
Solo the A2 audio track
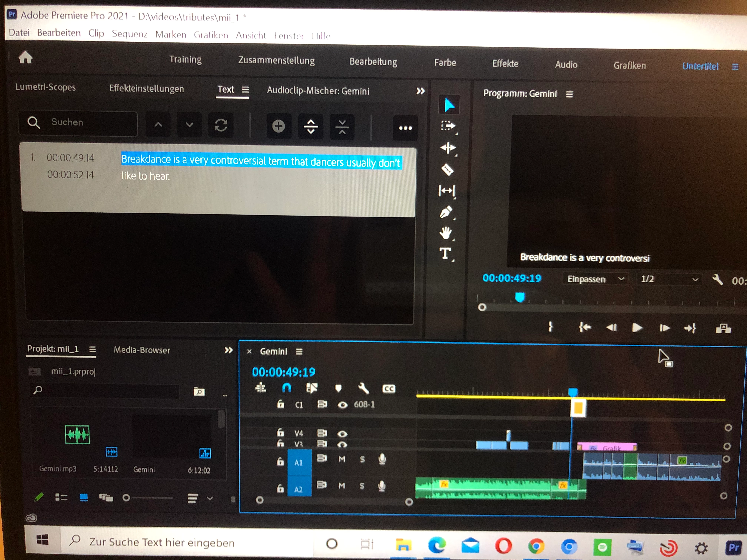point(362,486)
